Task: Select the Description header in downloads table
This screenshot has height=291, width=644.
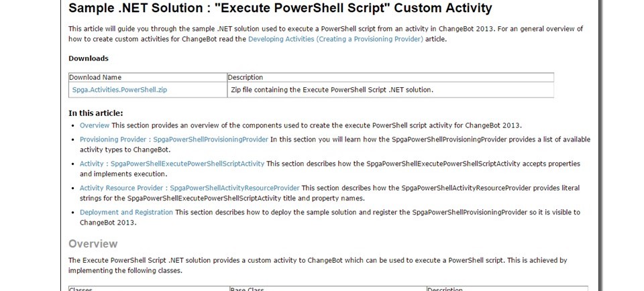Action: click(246, 77)
